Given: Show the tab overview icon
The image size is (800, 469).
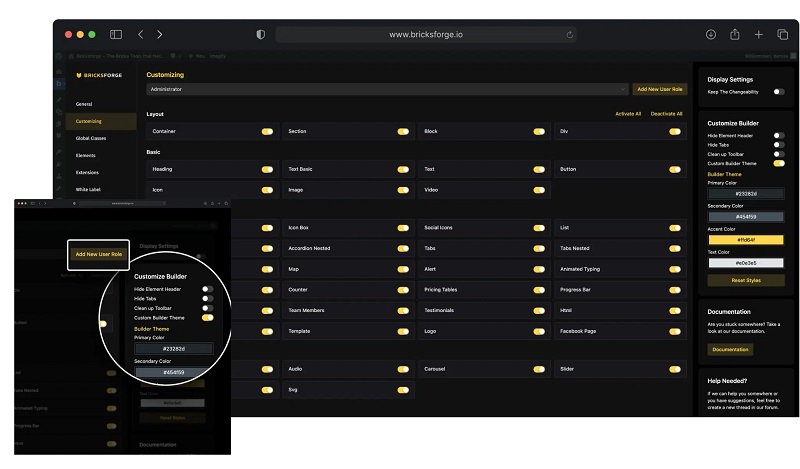Looking at the screenshot, I should pyautogui.click(x=783, y=34).
